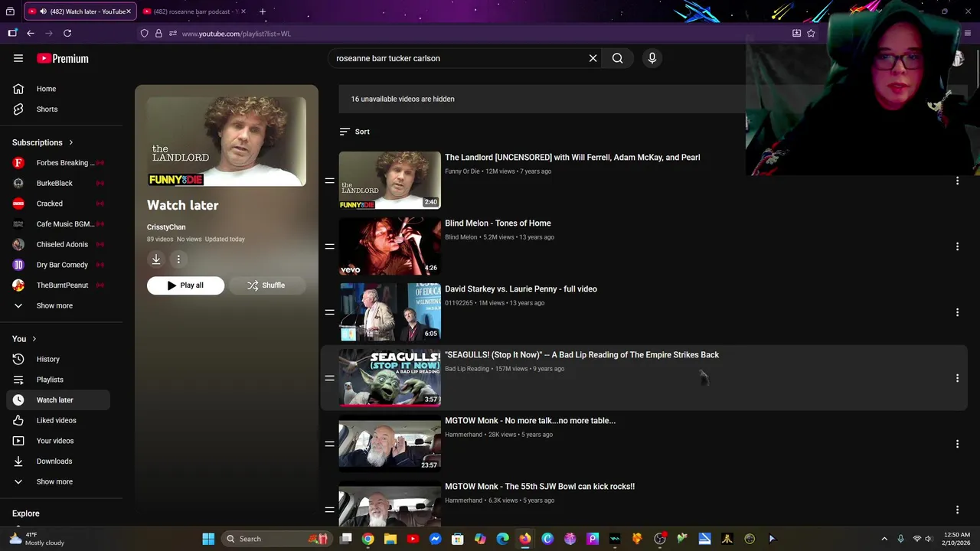Grab reorder handle for The Landlord video
Image resolution: width=980 pixels, height=551 pixels.
click(329, 181)
